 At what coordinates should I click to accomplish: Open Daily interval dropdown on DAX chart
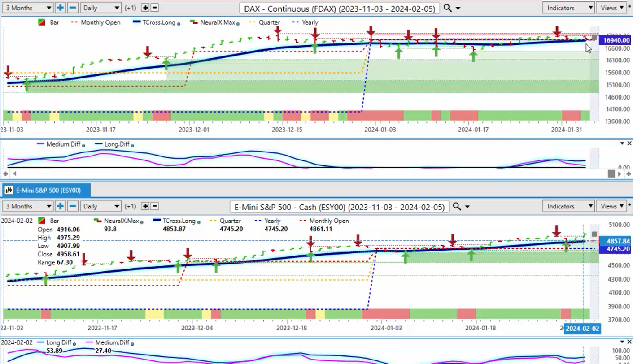[x=101, y=8]
